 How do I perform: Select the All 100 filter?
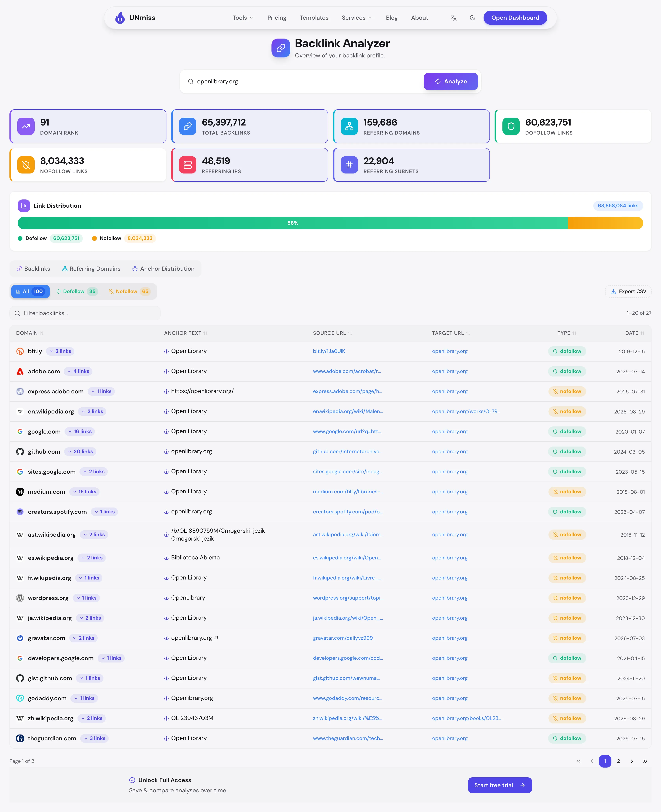[30, 292]
